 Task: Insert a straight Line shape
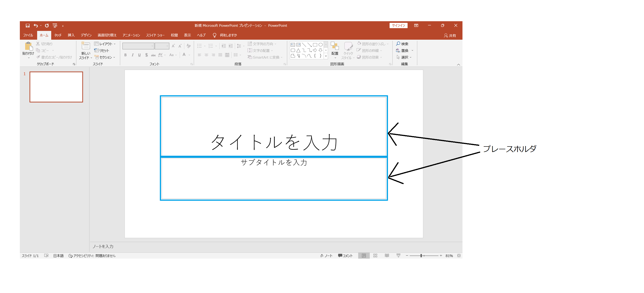(304, 45)
